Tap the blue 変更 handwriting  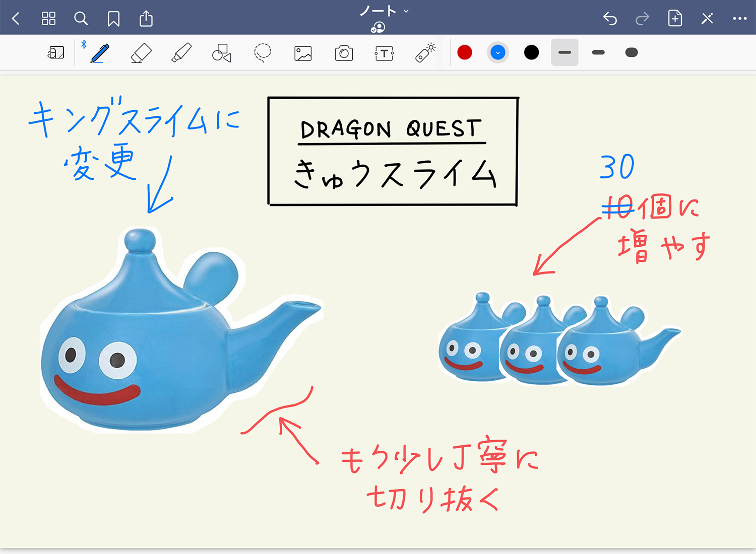100,162
